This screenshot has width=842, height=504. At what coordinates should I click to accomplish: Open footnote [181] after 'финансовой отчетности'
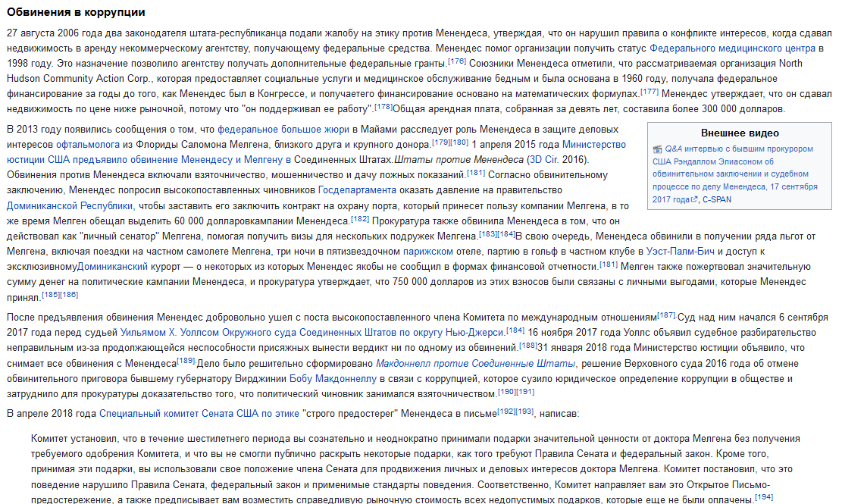tap(609, 264)
